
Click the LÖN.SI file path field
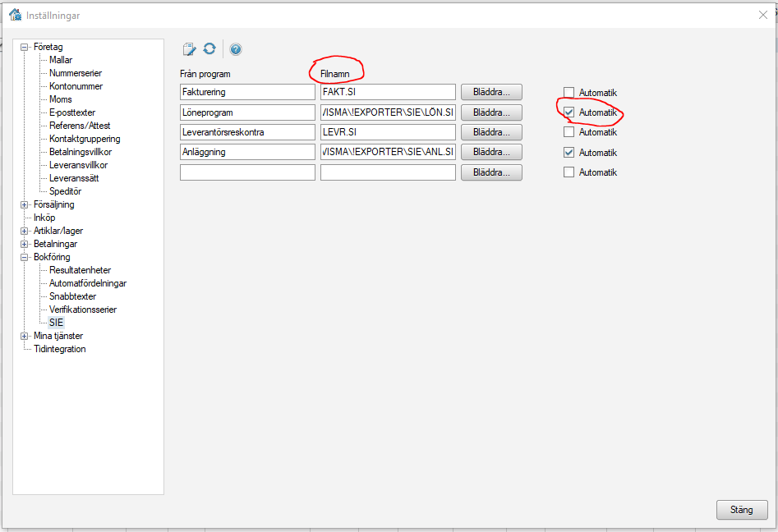[388, 112]
